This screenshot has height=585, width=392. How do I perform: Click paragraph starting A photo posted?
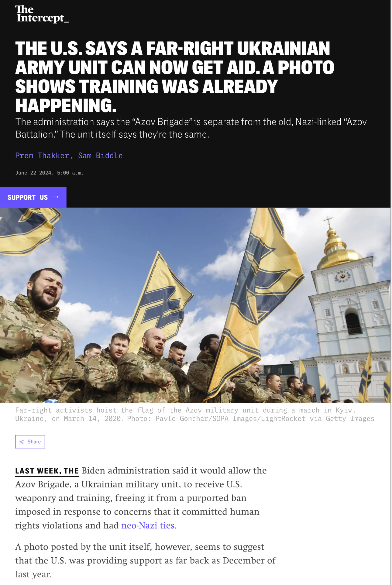146,560
